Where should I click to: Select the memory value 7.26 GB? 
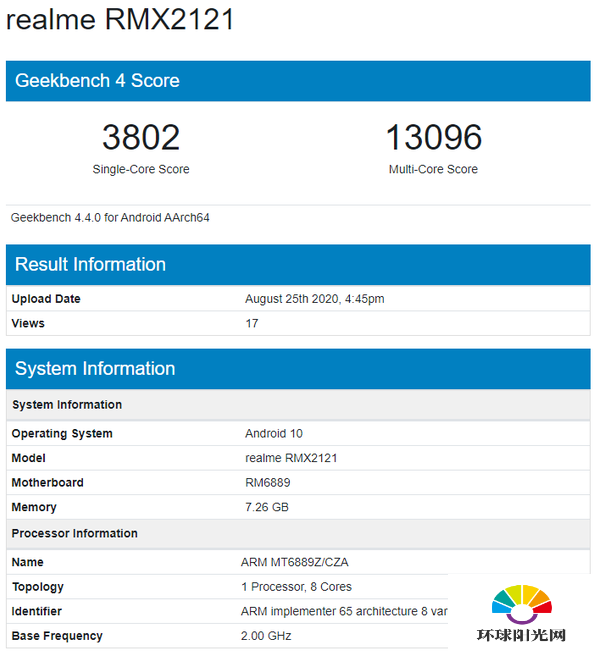267,507
